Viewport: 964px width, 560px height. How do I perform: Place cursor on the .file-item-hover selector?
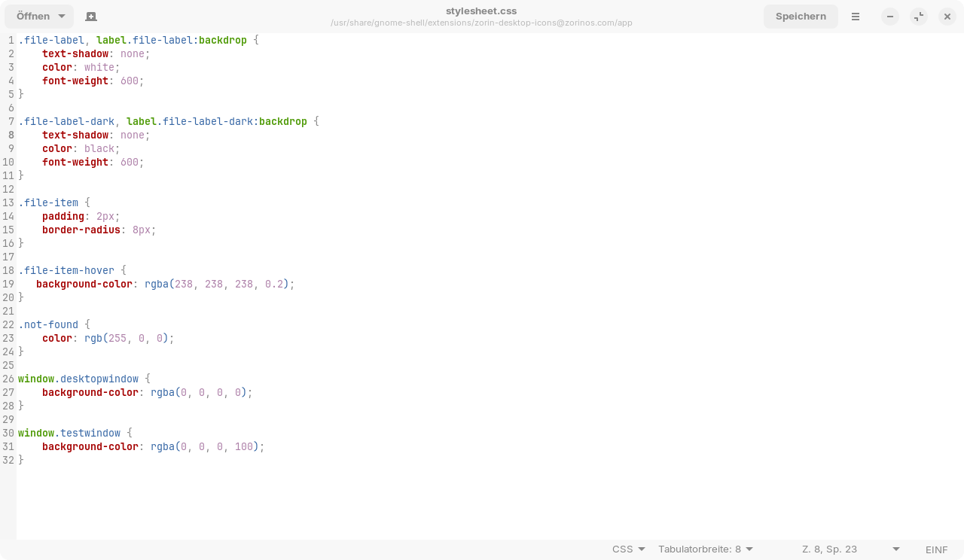(x=68, y=271)
